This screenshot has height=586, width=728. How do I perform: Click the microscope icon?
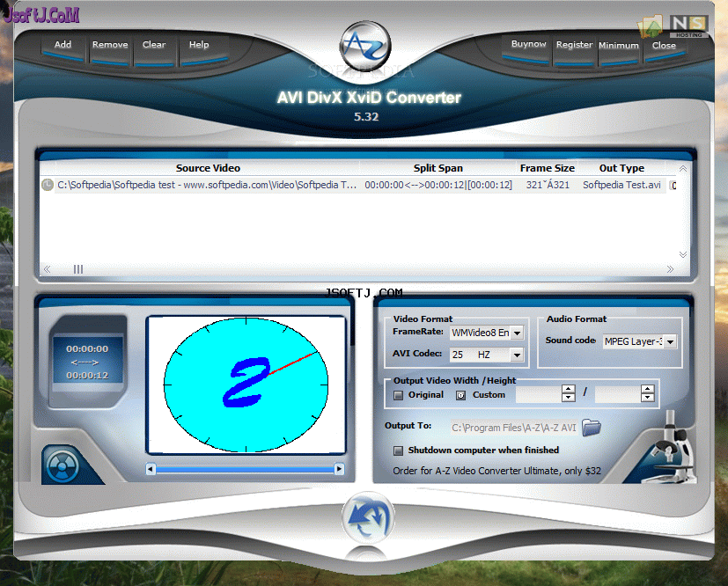pyautogui.click(x=671, y=449)
